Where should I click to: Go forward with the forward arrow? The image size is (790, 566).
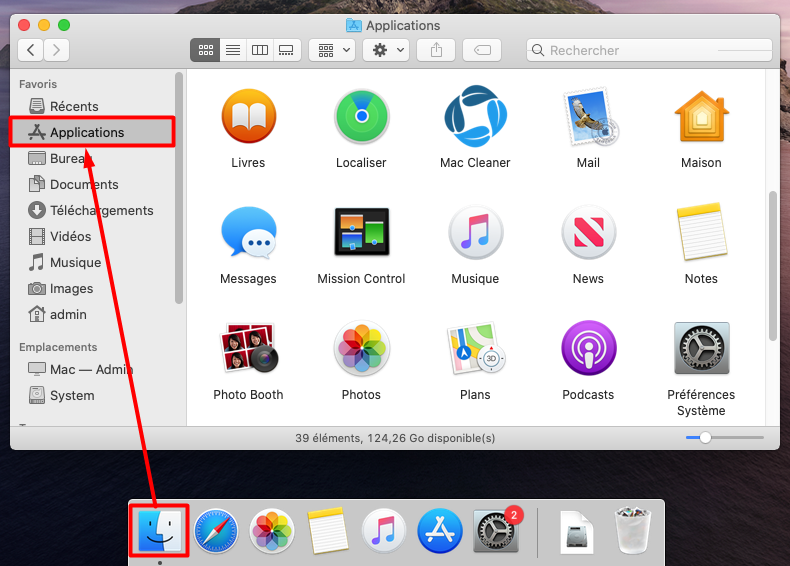tap(56, 50)
